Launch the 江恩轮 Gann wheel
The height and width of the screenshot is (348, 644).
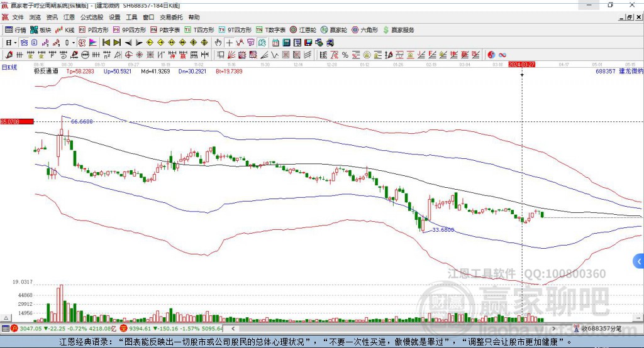[303, 30]
